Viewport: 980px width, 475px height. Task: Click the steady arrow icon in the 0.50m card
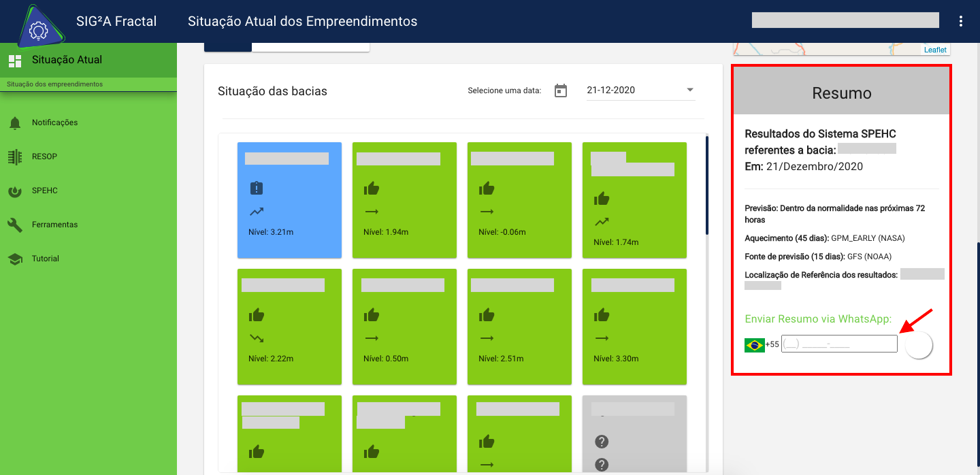pyautogui.click(x=372, y=338)
